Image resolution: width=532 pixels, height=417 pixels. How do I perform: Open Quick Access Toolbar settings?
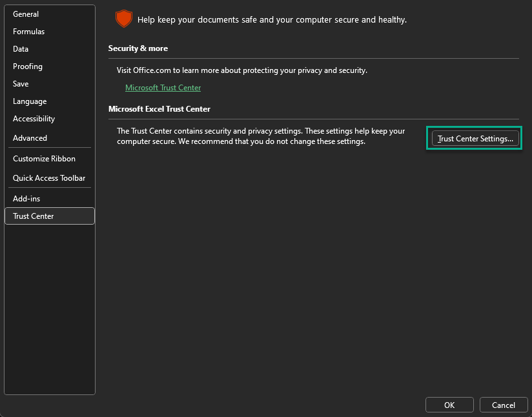pyautogui.click(x=49, y=178)
